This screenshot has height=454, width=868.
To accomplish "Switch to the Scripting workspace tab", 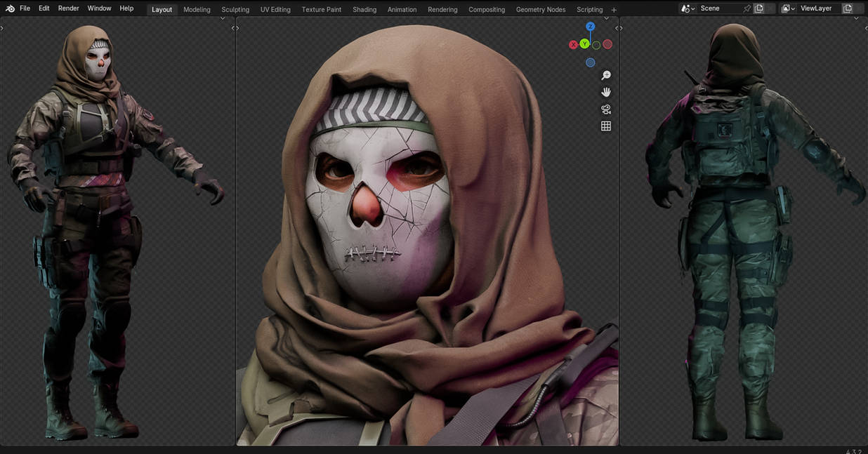I will click(590, 9).
